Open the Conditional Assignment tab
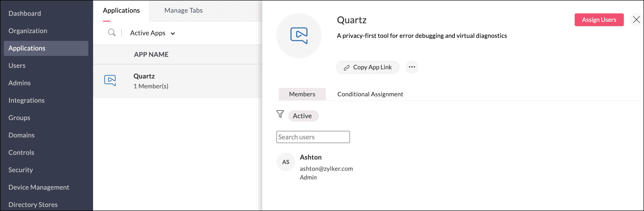 (370, 94)
